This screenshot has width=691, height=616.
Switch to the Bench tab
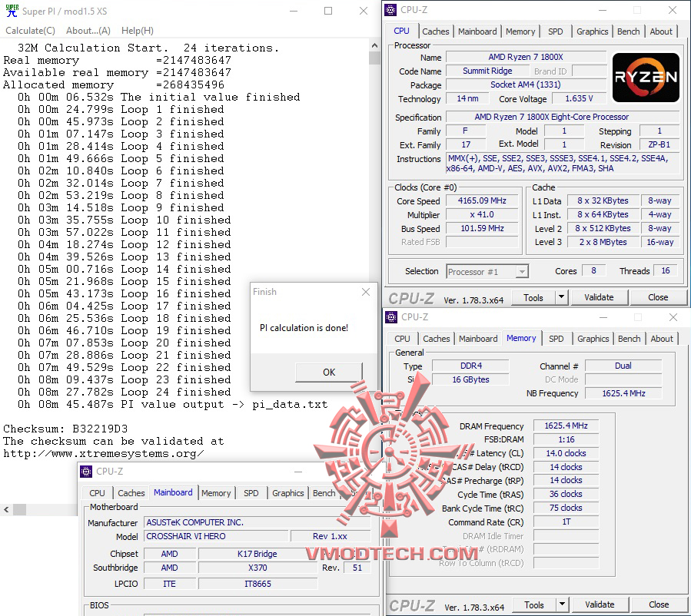(x=628, y=31)
